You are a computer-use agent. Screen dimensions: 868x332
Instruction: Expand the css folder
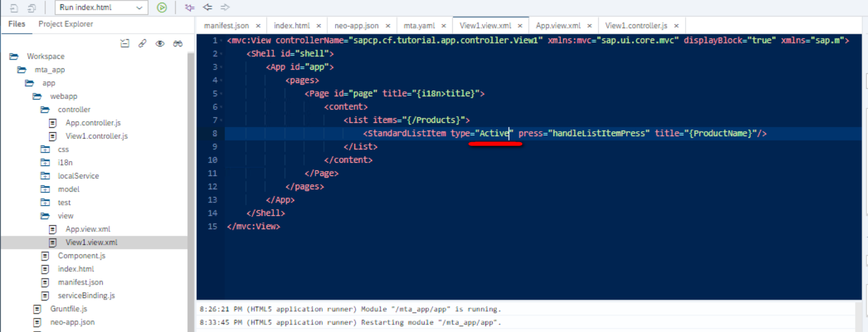point(45,149)
